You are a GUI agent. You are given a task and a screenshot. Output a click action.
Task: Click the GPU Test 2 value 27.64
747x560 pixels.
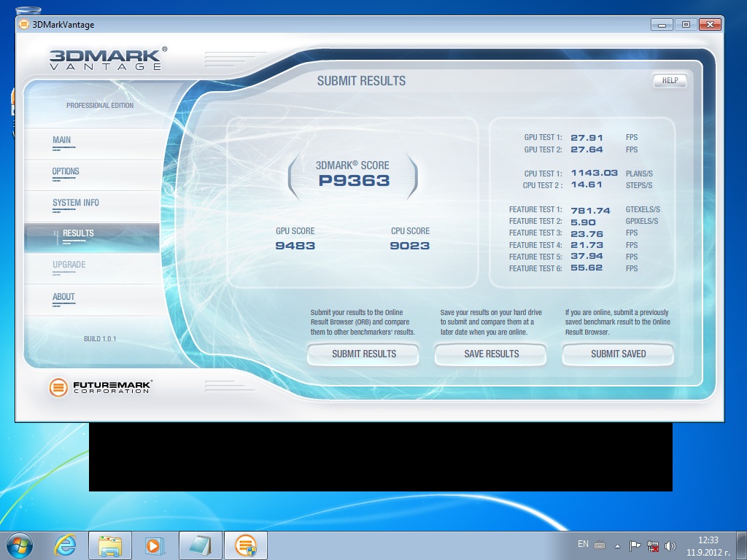coord(587,149)
